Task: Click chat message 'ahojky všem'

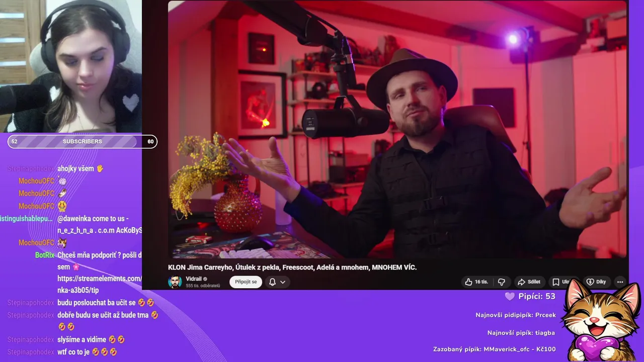Action: tap(80, 169)
